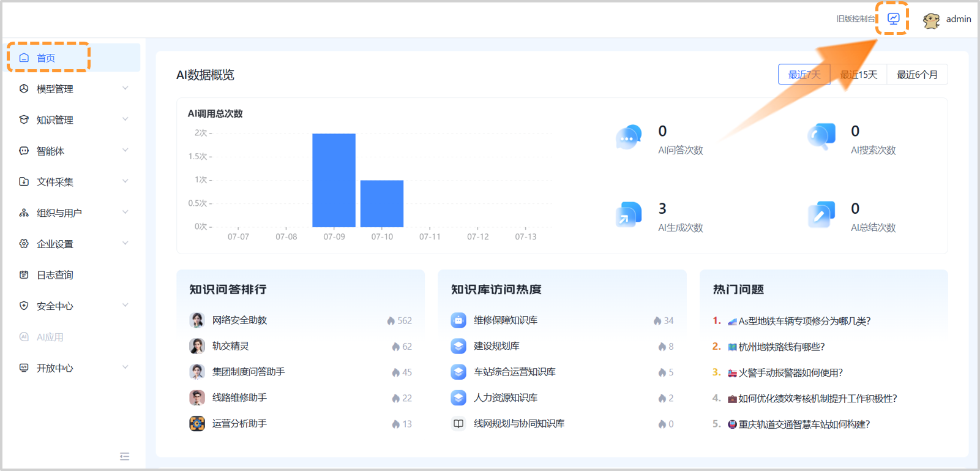Image resolution: width=980 pixels, height=471 pixels.
Task: Click the 企业设置 gear icon
Action: [24, 244]
